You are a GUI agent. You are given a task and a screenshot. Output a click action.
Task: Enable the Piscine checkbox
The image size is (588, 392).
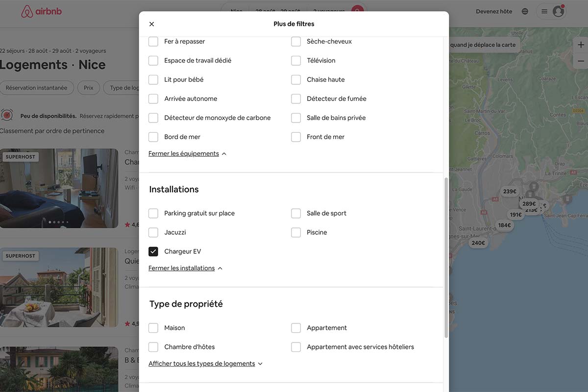tap(296, 232)
